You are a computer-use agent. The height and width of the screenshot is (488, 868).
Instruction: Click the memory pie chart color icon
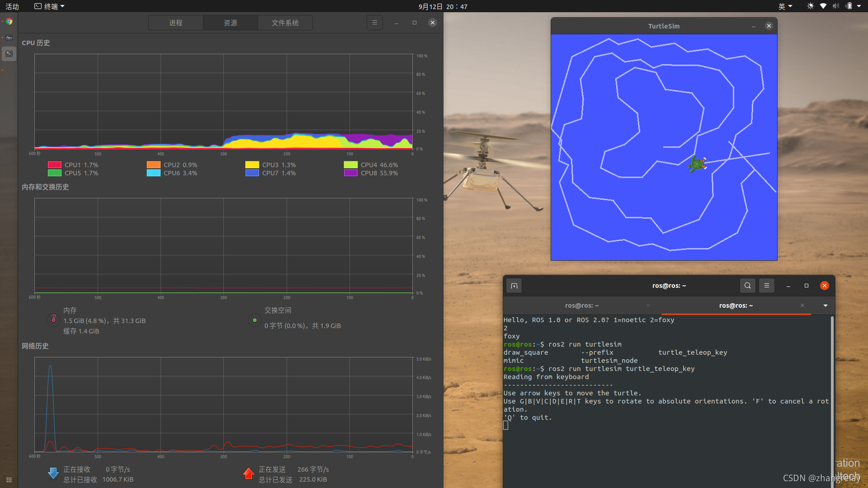pos(53,319)
